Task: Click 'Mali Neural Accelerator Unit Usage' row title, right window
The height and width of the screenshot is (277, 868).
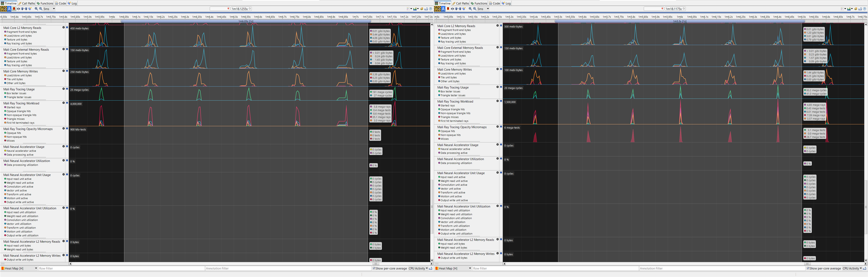Action: pyautogui.click(x=461, y=173)
